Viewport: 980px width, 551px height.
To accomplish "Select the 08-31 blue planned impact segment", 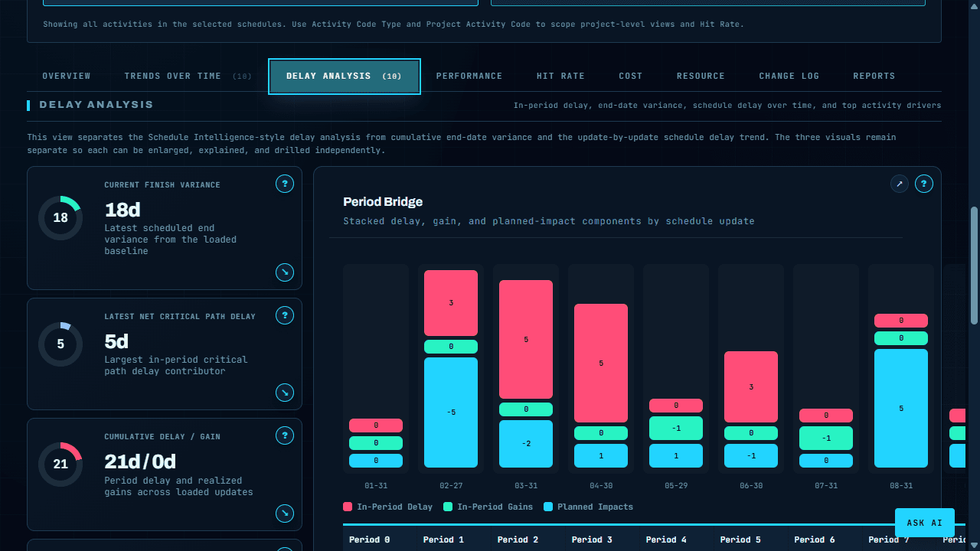I will click(901, 409).
